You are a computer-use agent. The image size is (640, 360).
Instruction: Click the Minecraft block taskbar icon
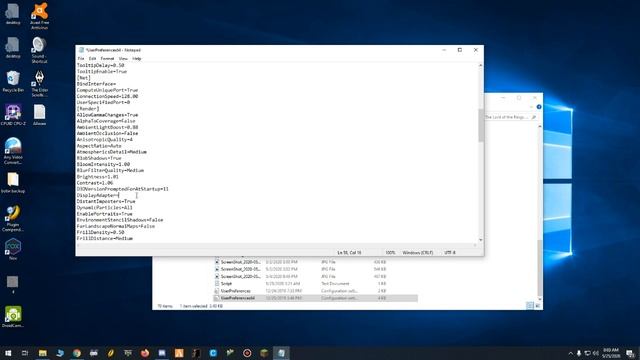point(264,353)
